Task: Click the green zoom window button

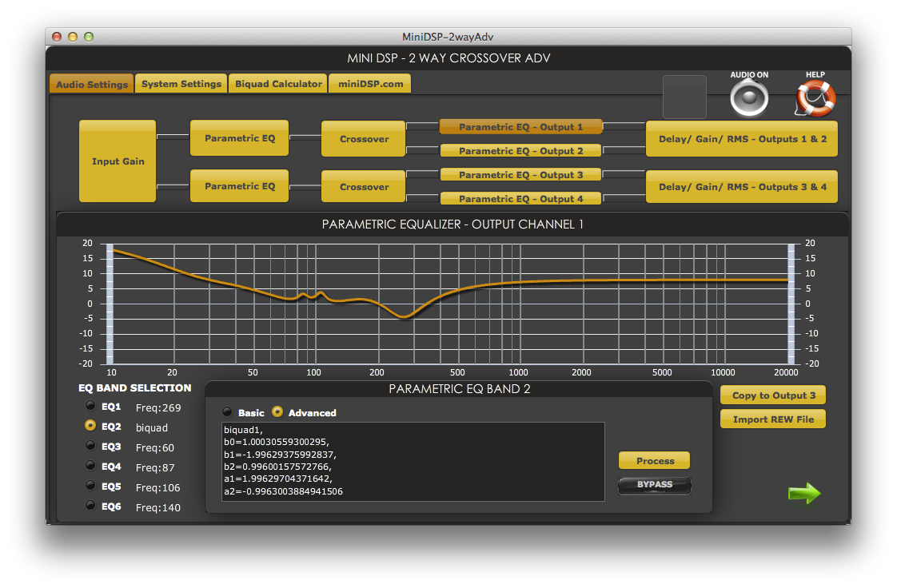Action: 89,37
